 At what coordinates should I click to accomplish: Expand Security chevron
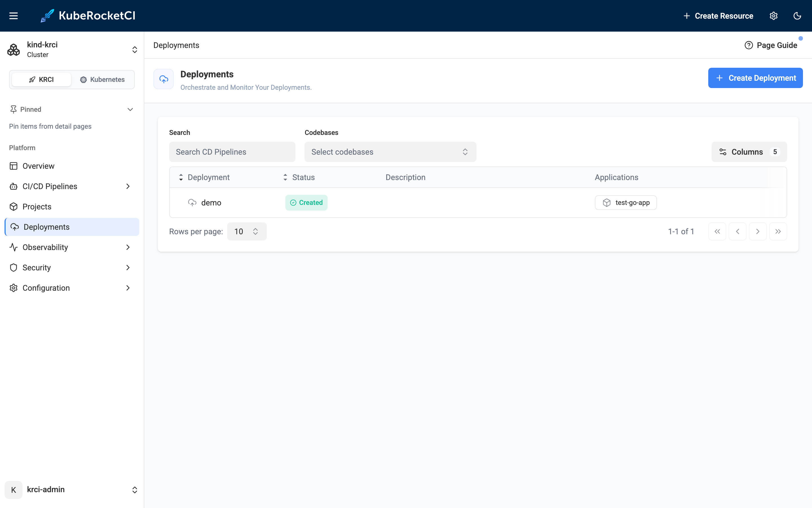click(x=128, y=268)
